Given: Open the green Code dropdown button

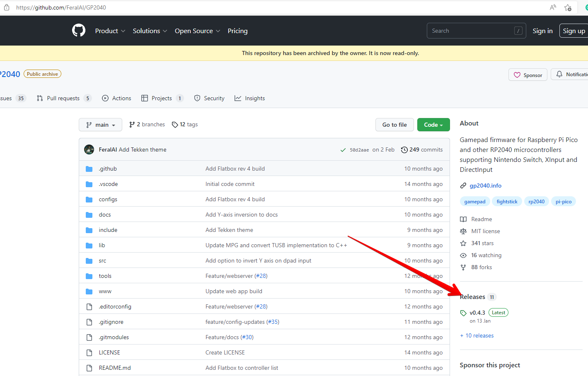Looking at the screenshot, I should (x=433, y=125).
